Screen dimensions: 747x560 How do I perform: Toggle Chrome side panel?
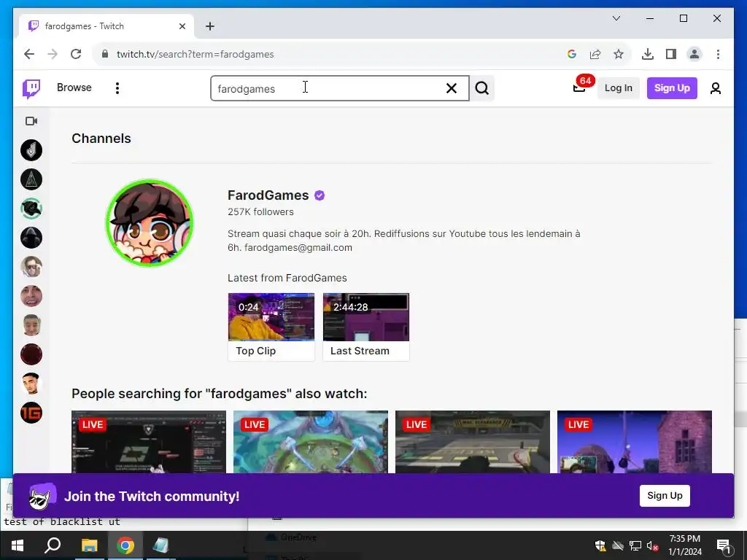pyautogui.click(x=671, y=54)
